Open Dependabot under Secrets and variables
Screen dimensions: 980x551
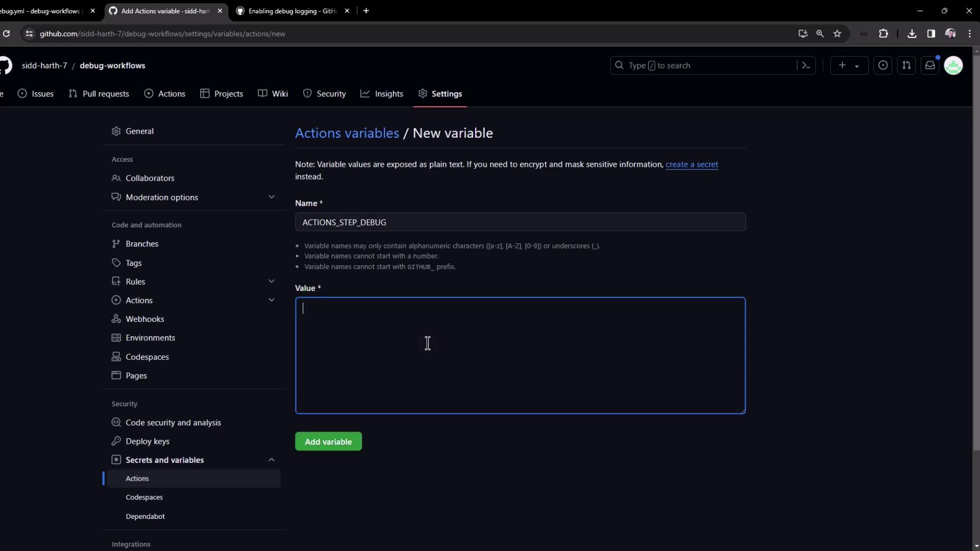(x=145, y=516)
